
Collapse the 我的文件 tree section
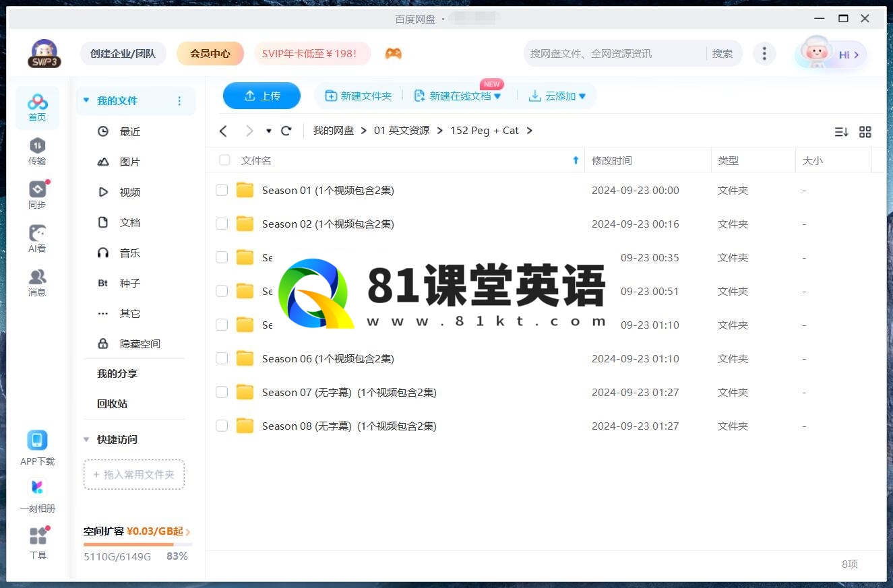pos(86,101)
